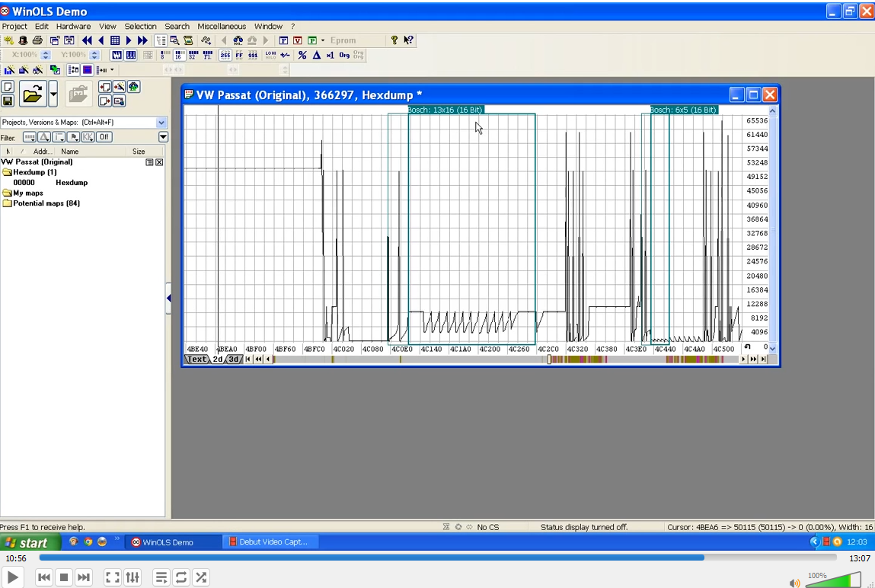Open the Selection menu
The height and width of the screenshot is (588, 875).
point(140,26)
